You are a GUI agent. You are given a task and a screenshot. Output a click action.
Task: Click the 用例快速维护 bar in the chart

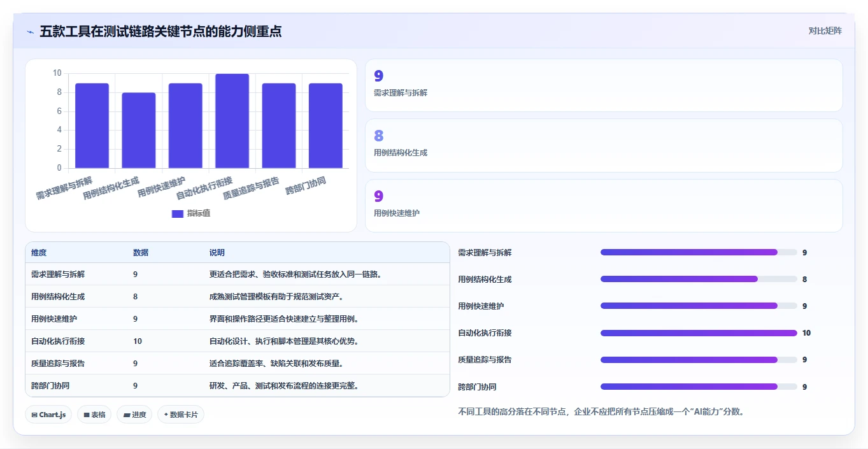[x=185, y=125]
